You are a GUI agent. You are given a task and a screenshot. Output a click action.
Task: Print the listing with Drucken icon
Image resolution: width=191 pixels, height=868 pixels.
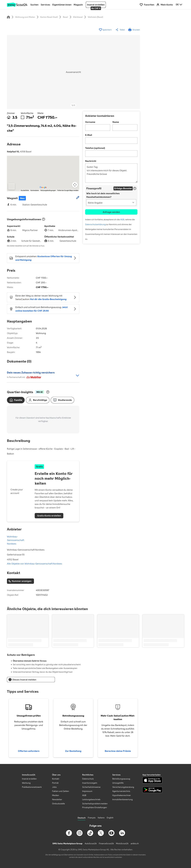pos(130,30)
